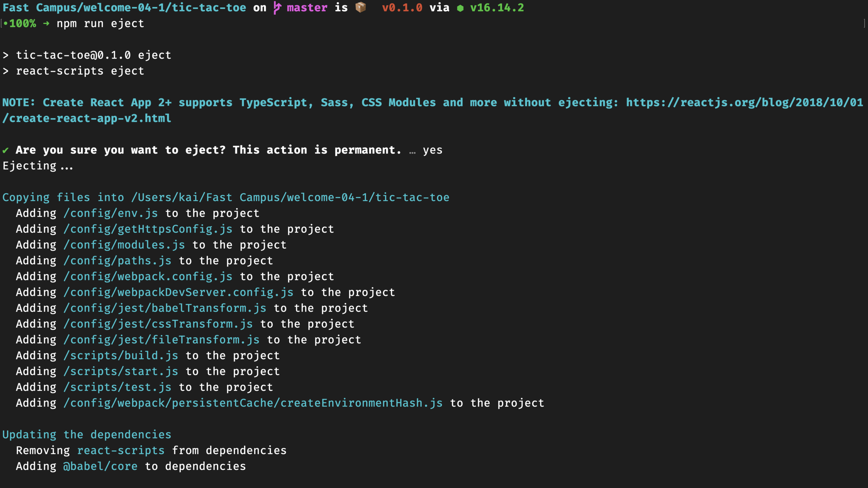
Task: Click the create-react-app-v2.html link continuation
Action: pos(87,119)
